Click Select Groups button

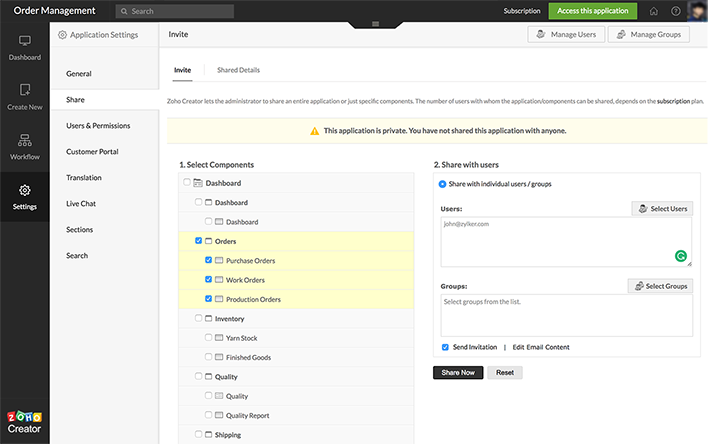click(x=660, y=286)
